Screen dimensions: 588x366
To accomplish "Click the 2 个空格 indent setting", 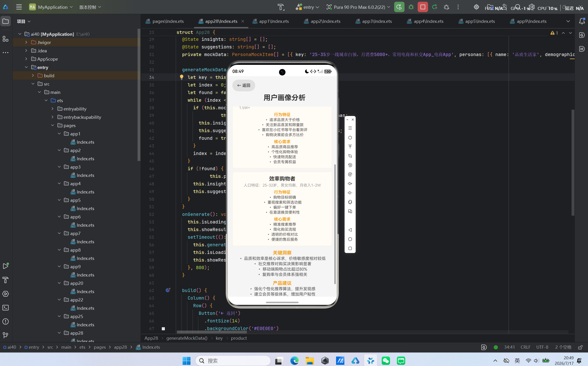I will point(563,347).
